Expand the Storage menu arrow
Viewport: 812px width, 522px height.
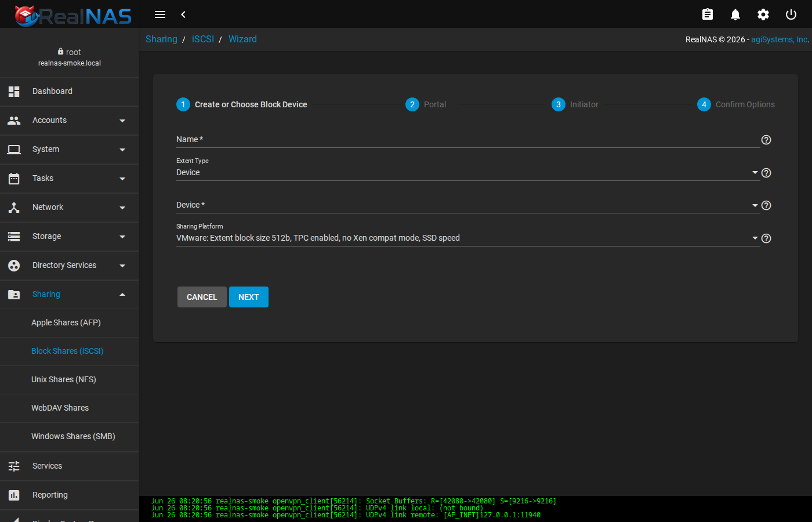point(122,237)
